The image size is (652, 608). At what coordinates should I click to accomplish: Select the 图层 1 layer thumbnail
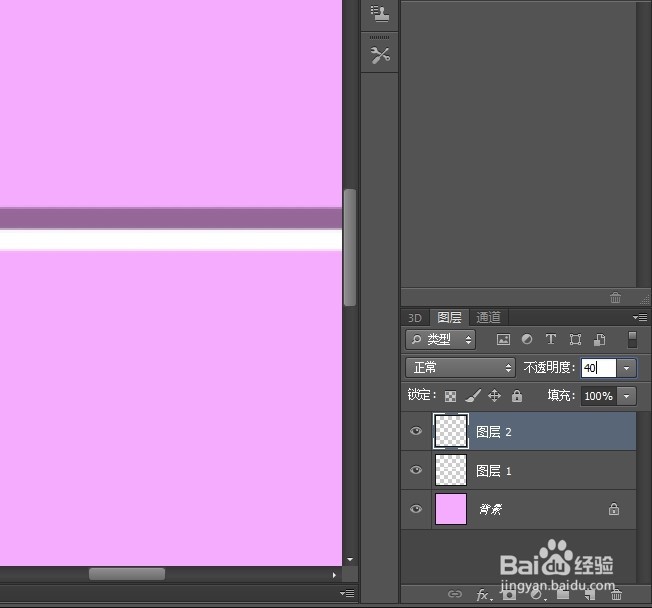451,470
